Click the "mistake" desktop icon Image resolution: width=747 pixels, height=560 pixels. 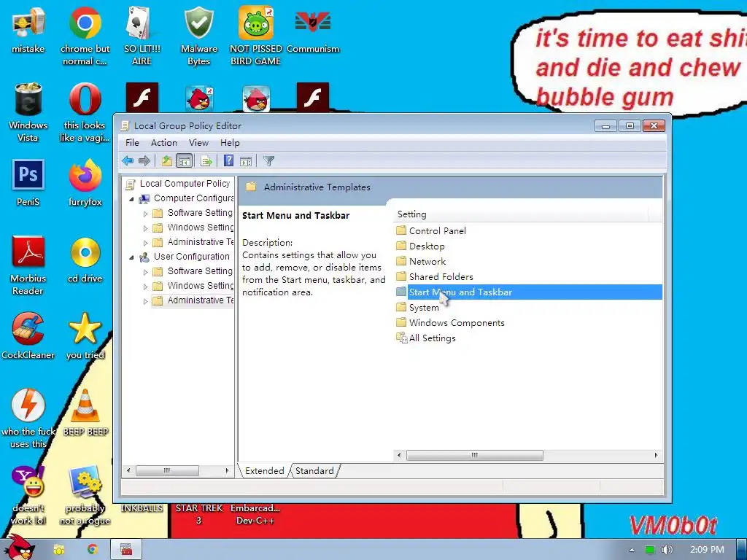pos(28,29)
